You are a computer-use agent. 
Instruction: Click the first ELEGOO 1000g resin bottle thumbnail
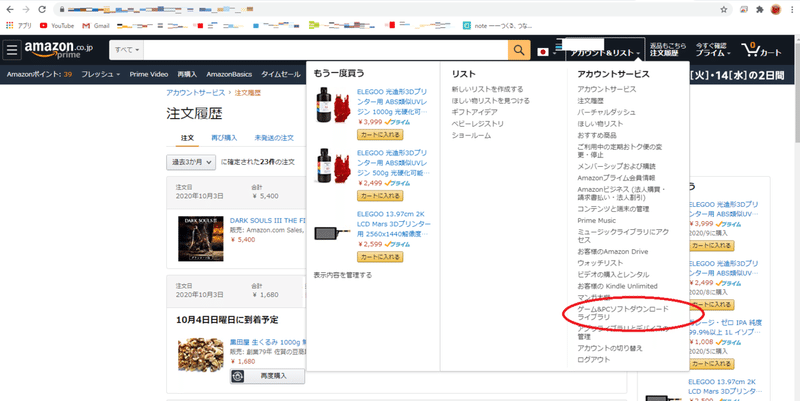click(333, 105)
